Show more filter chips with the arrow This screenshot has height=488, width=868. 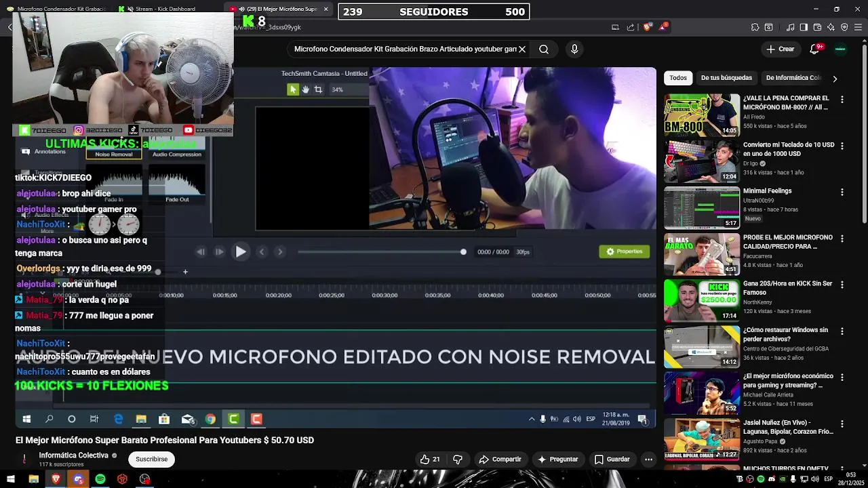835,79
